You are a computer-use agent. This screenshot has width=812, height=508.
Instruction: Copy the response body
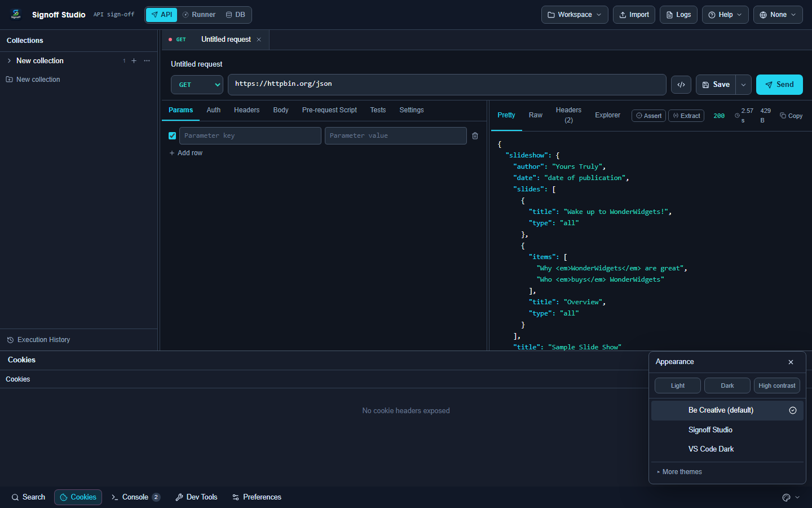791,116
